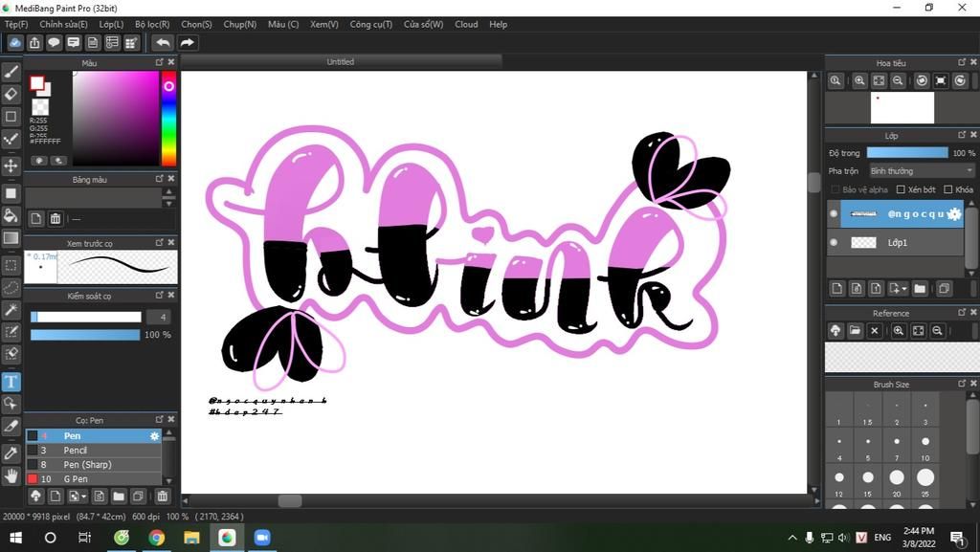Delete brush with trash icon in brush panel
This screenshot has width=980, height=552.
click(163, 497)
